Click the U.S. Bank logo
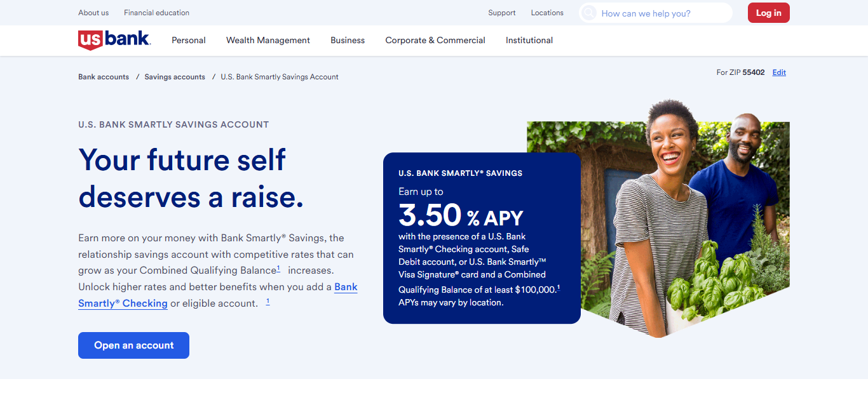This screenshot has height=407, width=868. tap(114, 39)
